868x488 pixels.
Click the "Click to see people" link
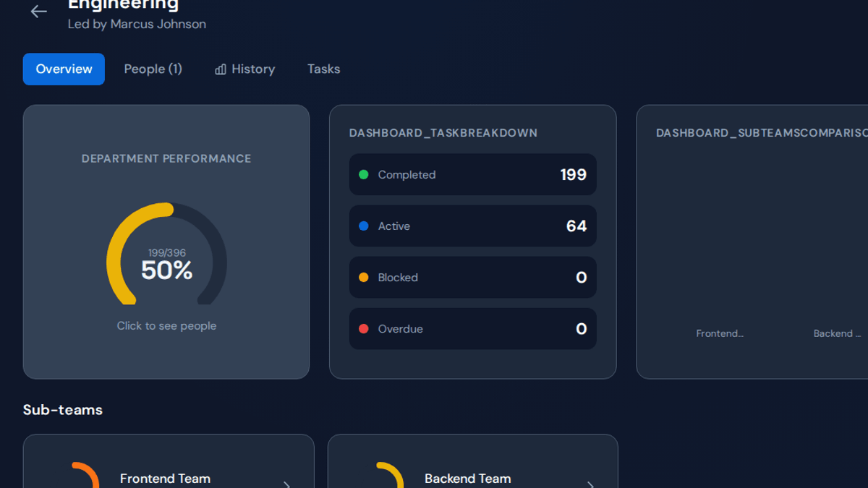(x=166, y=326)
